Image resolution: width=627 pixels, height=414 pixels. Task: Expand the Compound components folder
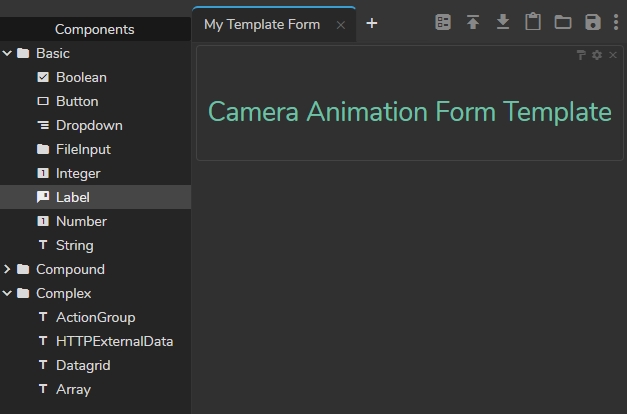pos(8,269)
